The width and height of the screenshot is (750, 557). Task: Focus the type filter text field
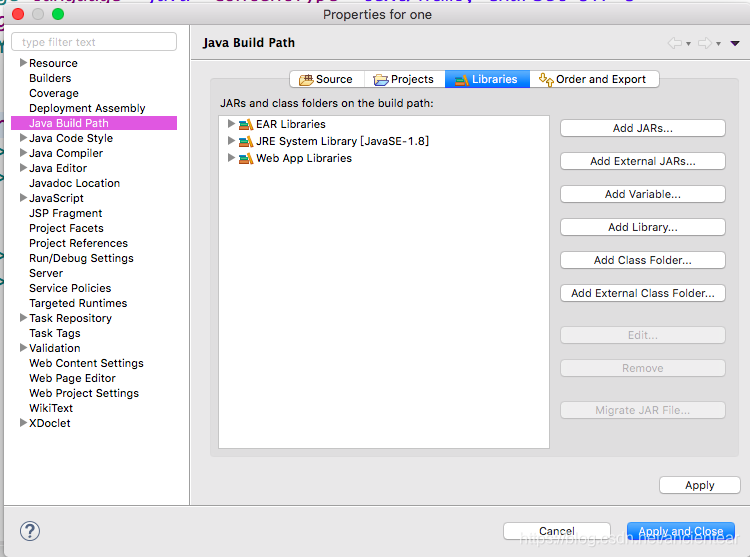click(x=94, y=42)
